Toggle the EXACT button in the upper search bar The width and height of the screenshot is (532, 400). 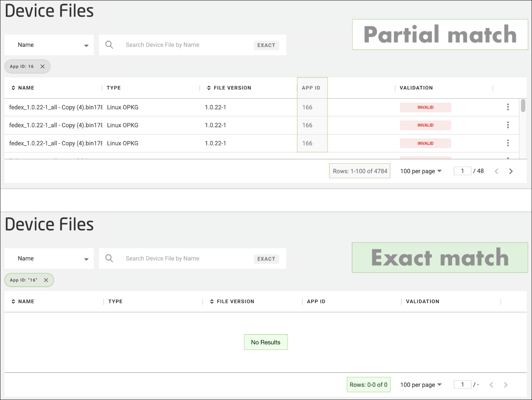coord(266,45)
